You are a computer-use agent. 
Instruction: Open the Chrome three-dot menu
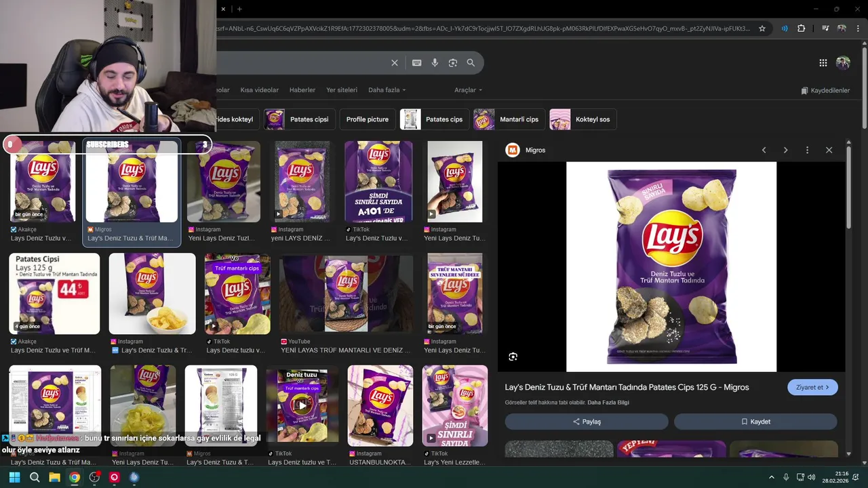858,28
